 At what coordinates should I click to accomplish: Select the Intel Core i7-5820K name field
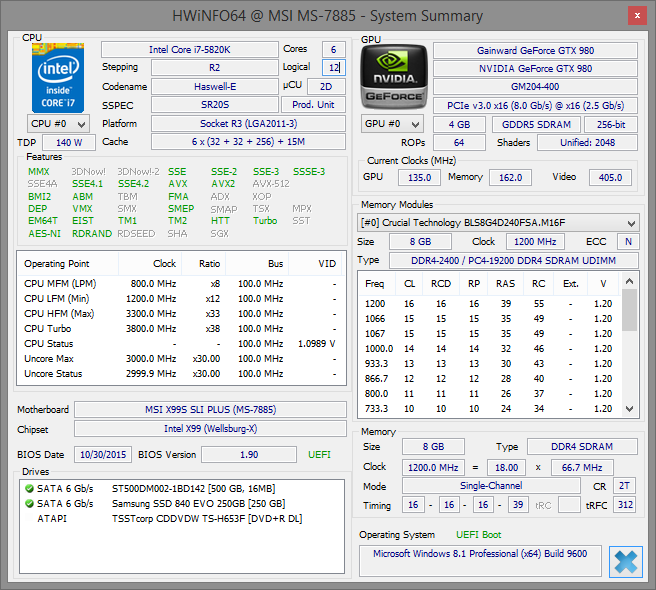(x=190, y=49)
